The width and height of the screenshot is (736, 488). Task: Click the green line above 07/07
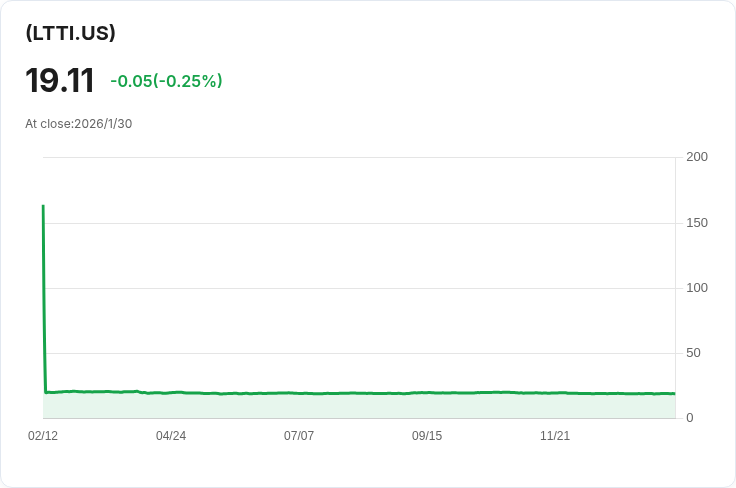click(x=299, y=393)
